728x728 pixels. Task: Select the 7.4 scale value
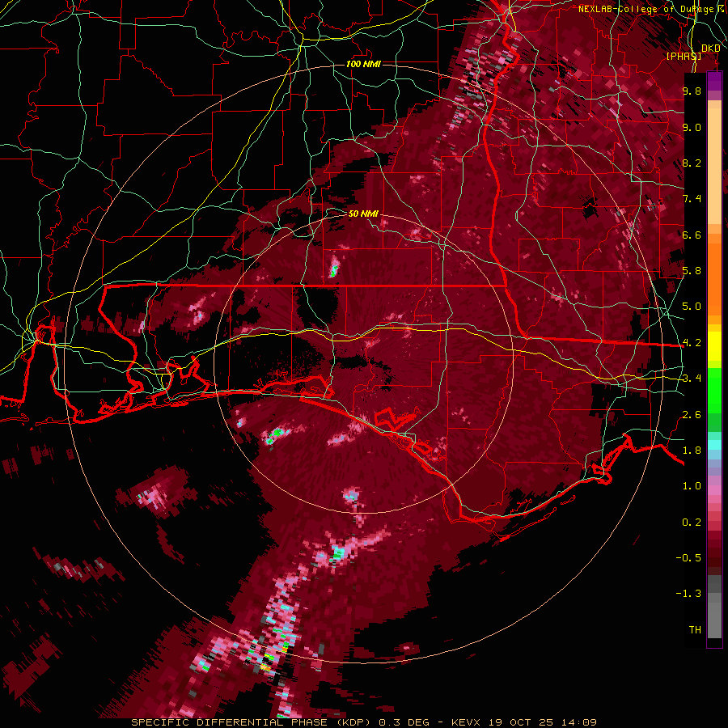692,199
